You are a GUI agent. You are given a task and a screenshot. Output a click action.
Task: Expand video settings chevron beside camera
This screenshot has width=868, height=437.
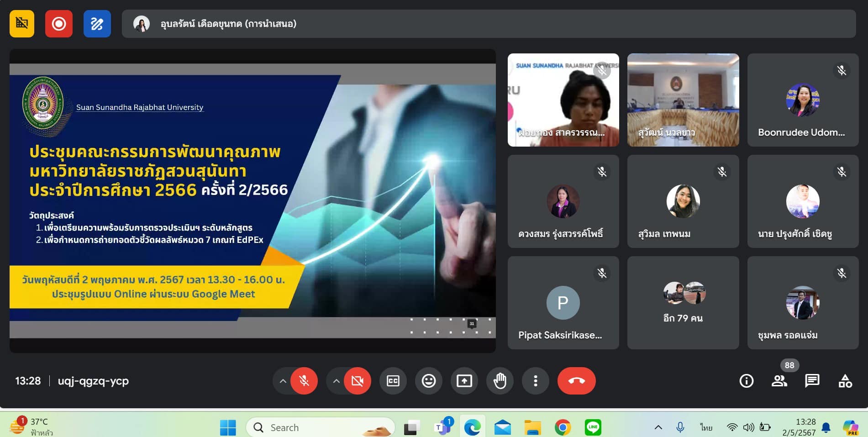pyautogui.click(x=336, y=381)
